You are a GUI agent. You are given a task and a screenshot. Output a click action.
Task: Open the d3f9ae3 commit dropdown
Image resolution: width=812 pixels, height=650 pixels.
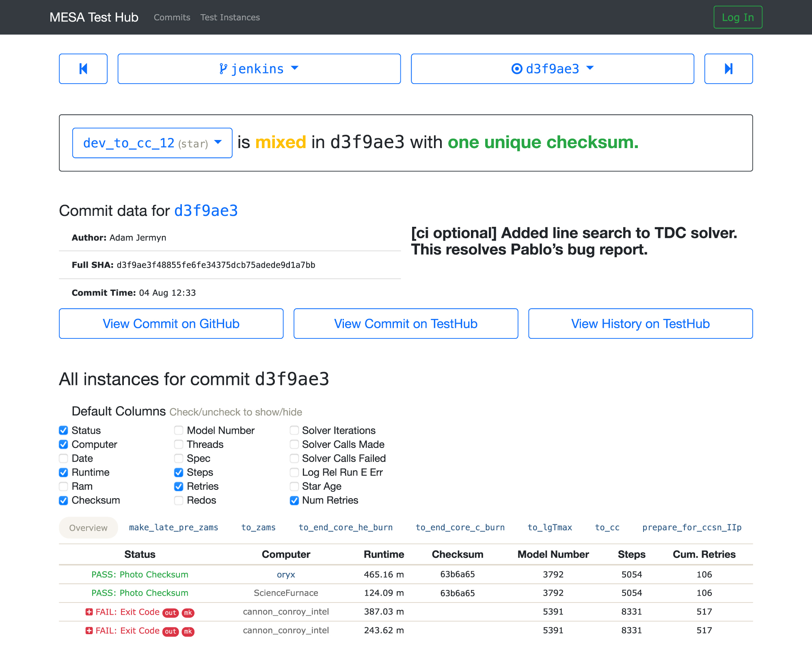(552, 69)
